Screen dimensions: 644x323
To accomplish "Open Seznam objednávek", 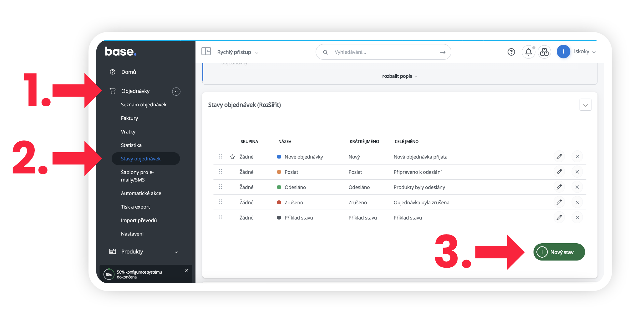I will [x=144, y=104].
